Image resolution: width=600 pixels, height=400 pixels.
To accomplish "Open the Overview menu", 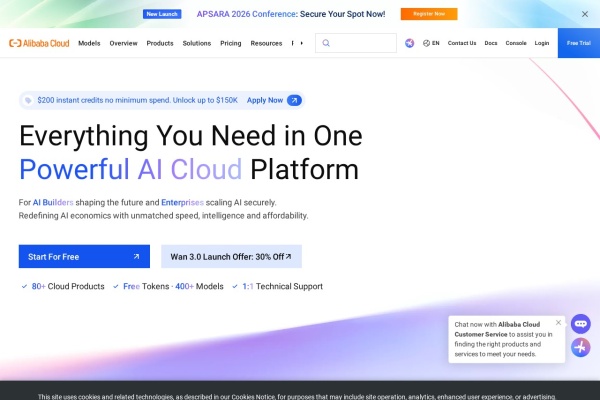I will [123, 43].
